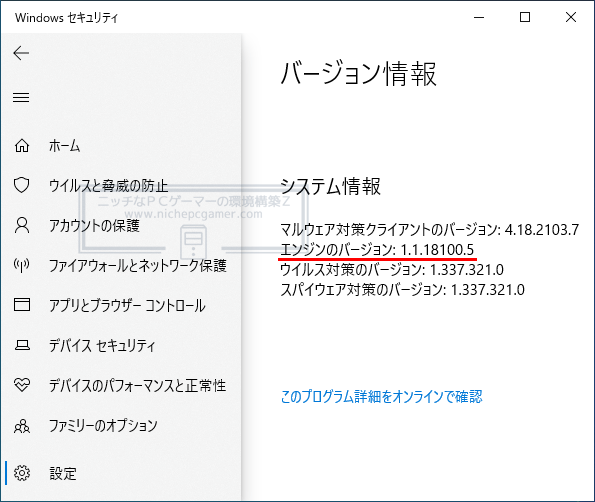The width and height of the screenshot is (595, 502).
Task: Click the settings gear icon
Action: coord(22,473)
